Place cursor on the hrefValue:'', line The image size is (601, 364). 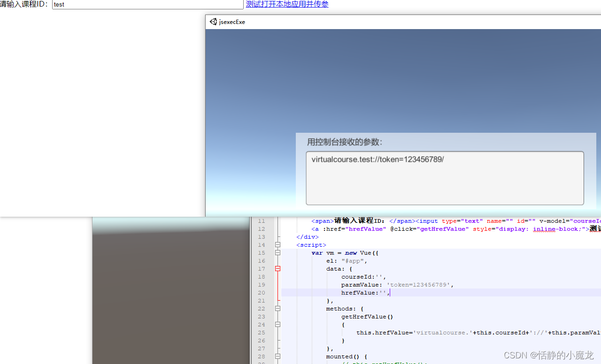(365, 293)
